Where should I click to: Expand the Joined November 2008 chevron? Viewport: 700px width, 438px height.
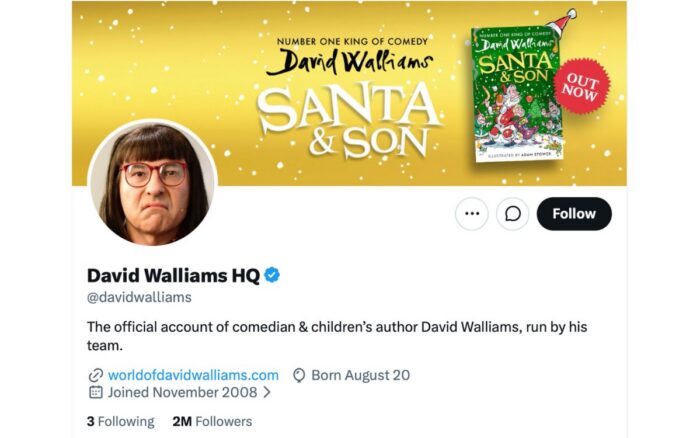(267, 392)
